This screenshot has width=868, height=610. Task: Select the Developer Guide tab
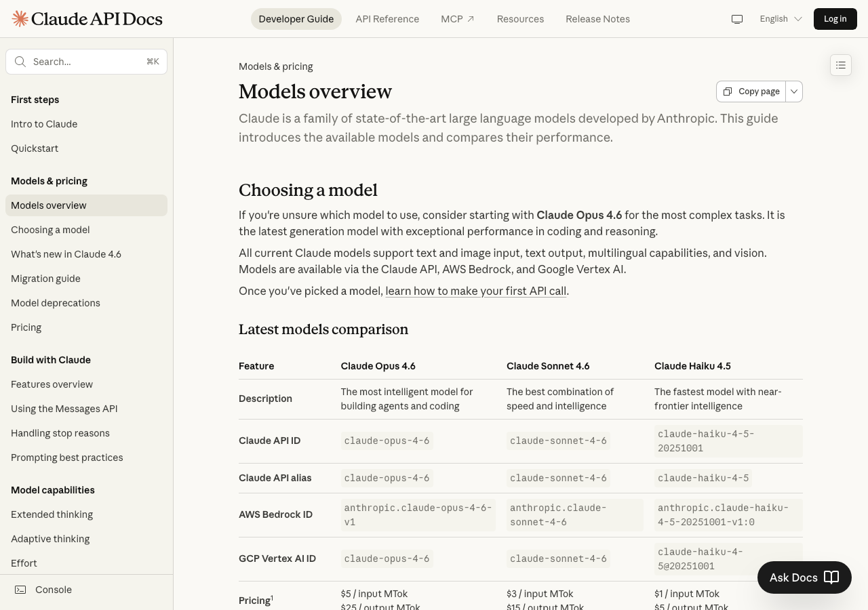tap(296, 19)
